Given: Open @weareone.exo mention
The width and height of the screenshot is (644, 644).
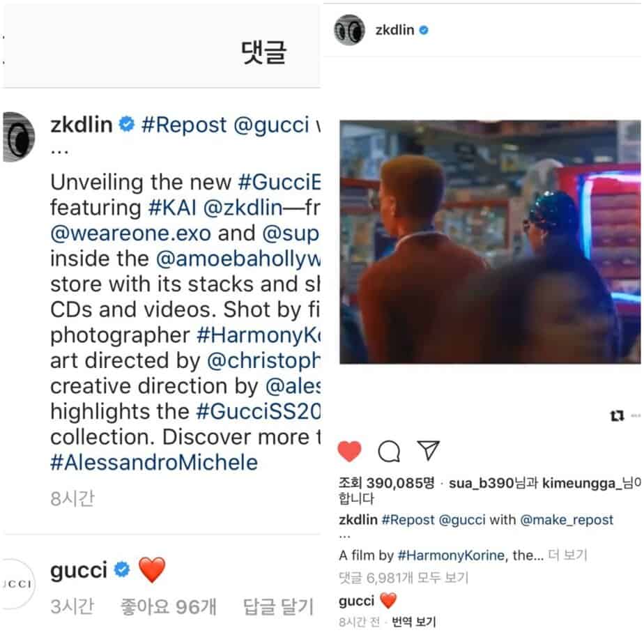Looking at the screenshot, I should pos(130,233).
